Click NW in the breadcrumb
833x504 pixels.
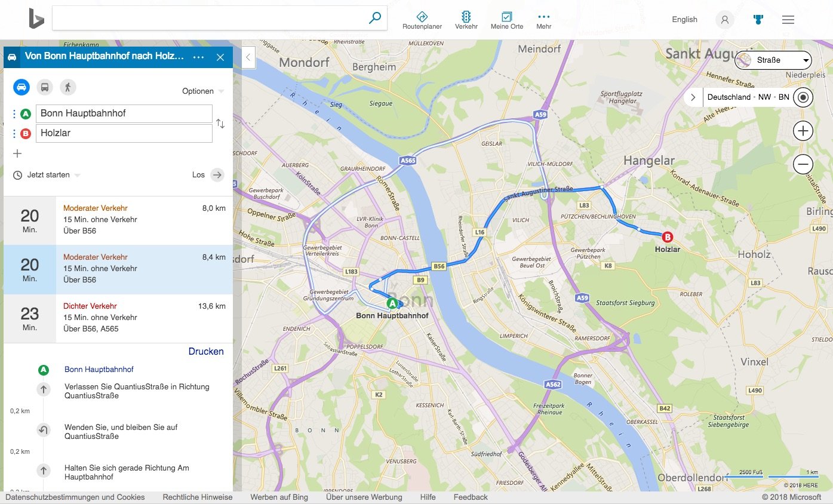[x=764, y=97]
